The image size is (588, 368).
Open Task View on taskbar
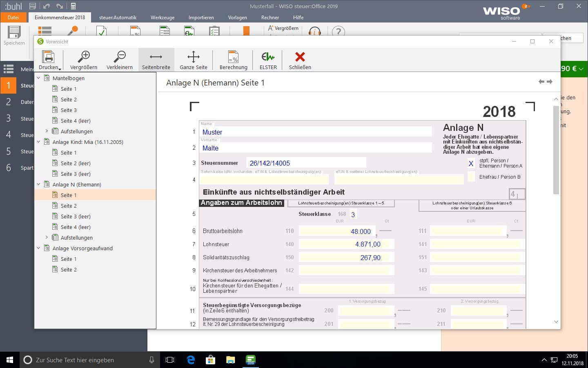coord(170,360)
